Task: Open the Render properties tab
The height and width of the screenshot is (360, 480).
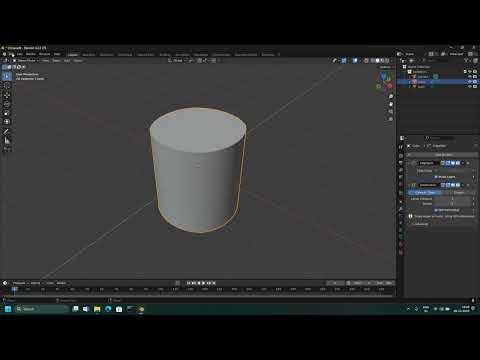Action: click(x=401, y=156)
